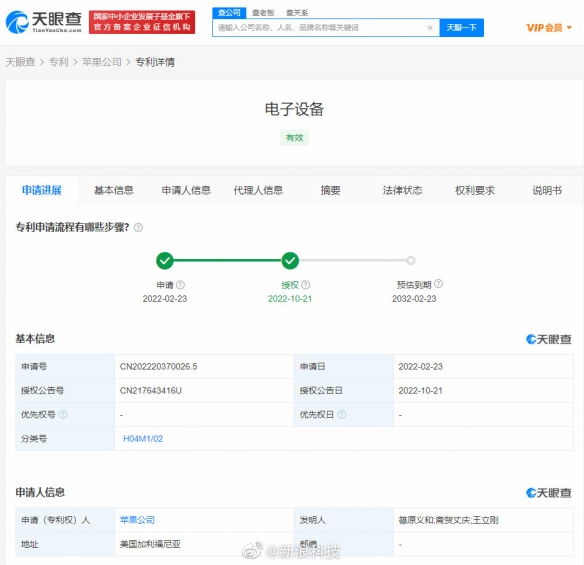Clear search box with the X icon

(430, 28)
